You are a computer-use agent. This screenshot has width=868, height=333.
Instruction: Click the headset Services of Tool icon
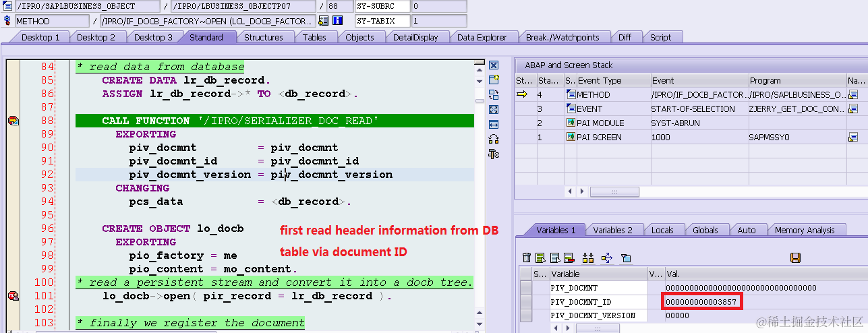(494, 139)
